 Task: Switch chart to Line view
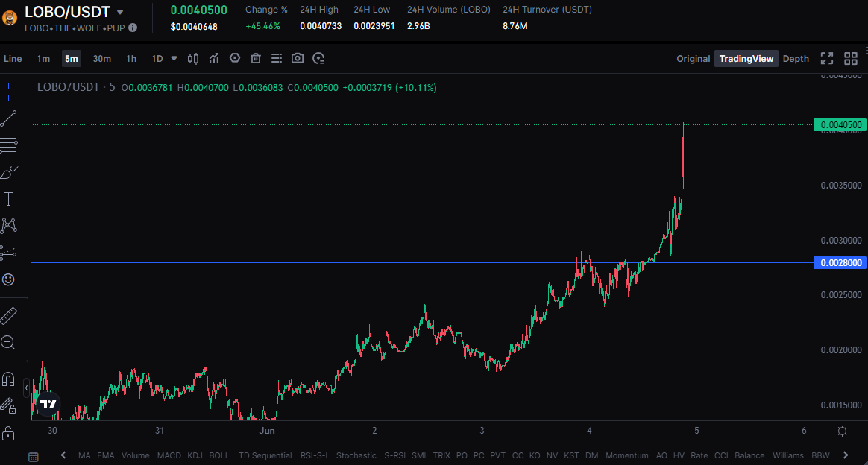click(x=13, y=59)
